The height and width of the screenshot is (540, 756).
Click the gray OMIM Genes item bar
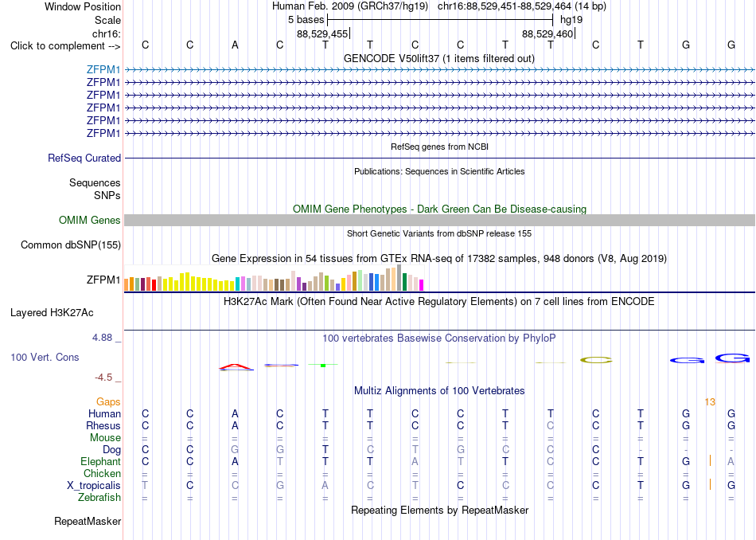coord(439,220)
